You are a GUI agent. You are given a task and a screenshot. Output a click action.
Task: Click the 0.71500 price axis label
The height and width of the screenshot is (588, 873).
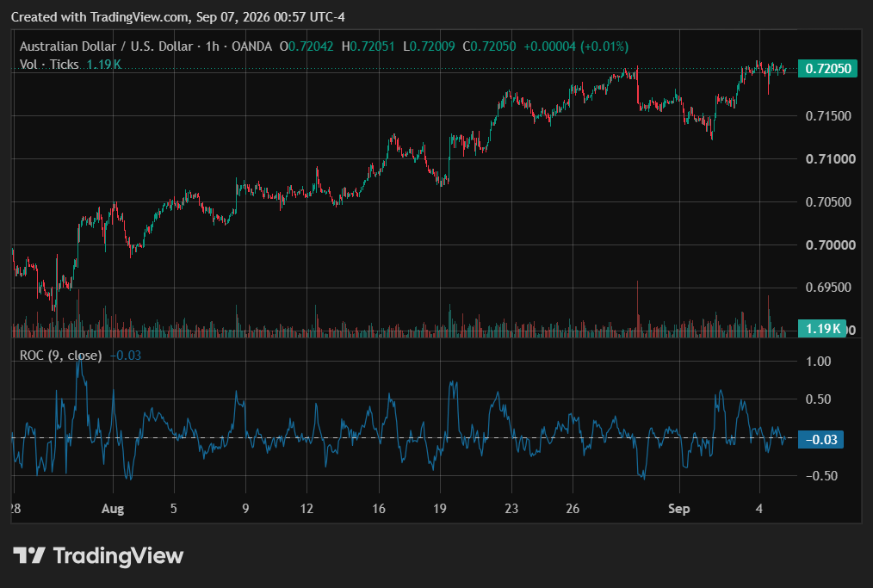(828, 116)
